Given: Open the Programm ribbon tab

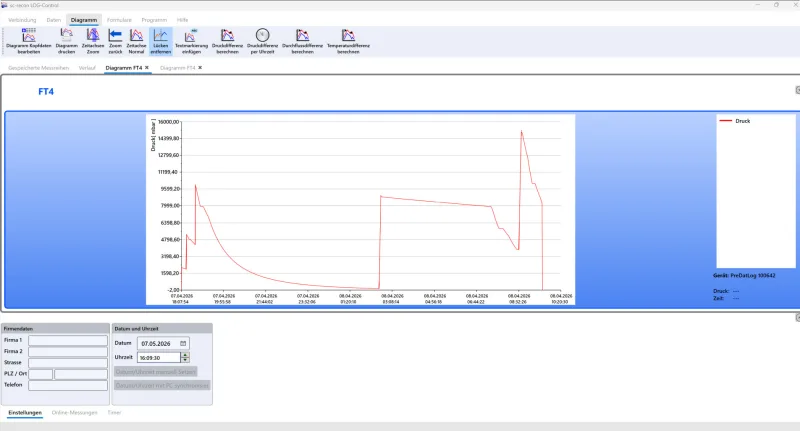Looking at the screenshot, I should click(x=154, y=20).
